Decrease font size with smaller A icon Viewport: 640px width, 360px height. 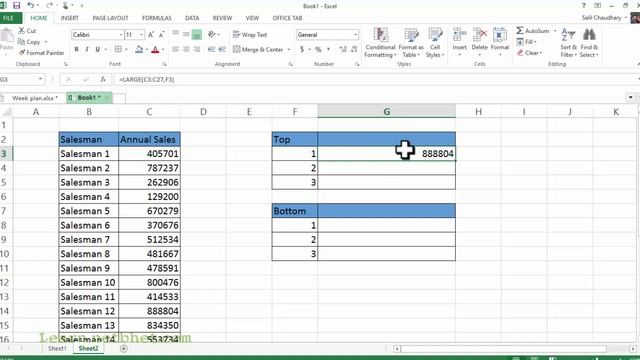tap(162, 35)
